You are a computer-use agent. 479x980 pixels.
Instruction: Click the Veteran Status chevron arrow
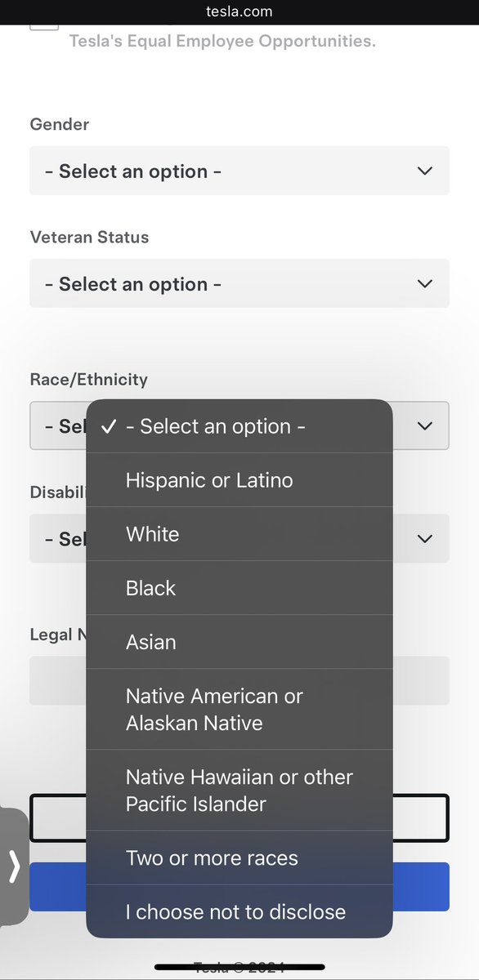pos(424,283)
